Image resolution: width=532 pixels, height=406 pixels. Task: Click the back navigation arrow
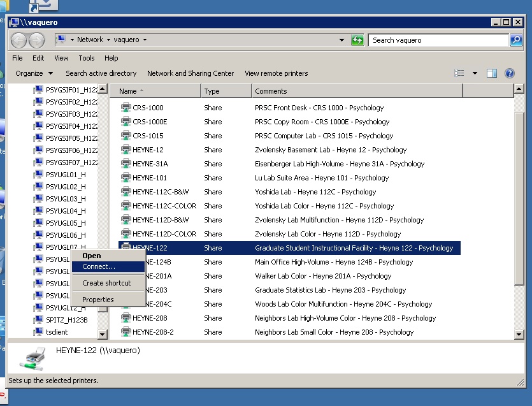click(x=19, y=40)
